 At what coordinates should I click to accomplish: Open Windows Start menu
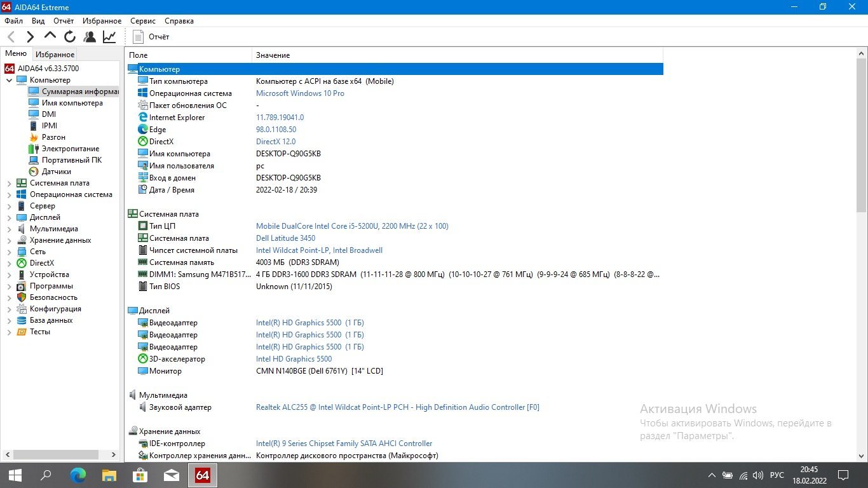pos(15,475)
